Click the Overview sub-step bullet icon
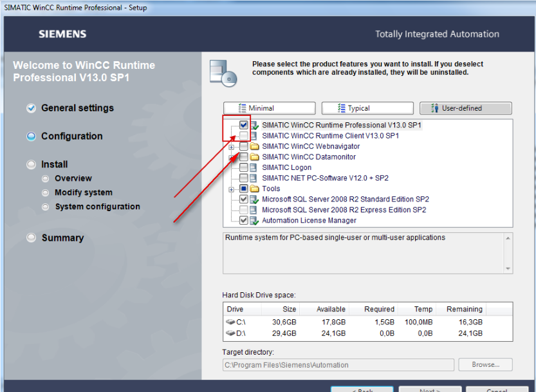 (x=45, y=178)
